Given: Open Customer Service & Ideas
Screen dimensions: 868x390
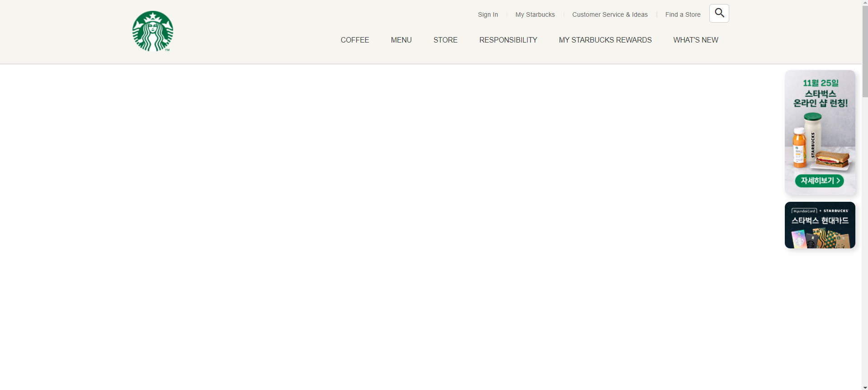Looking at the screenshot, I should pos(610,14).
